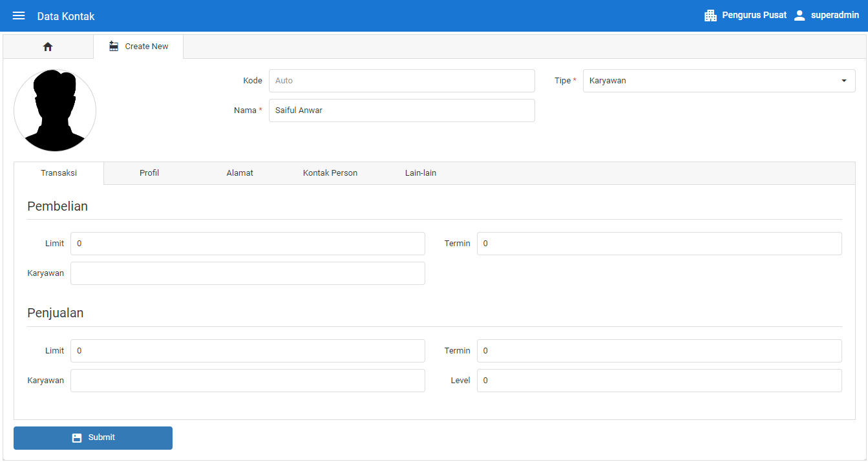Click the Kode input field

[401, 81]
